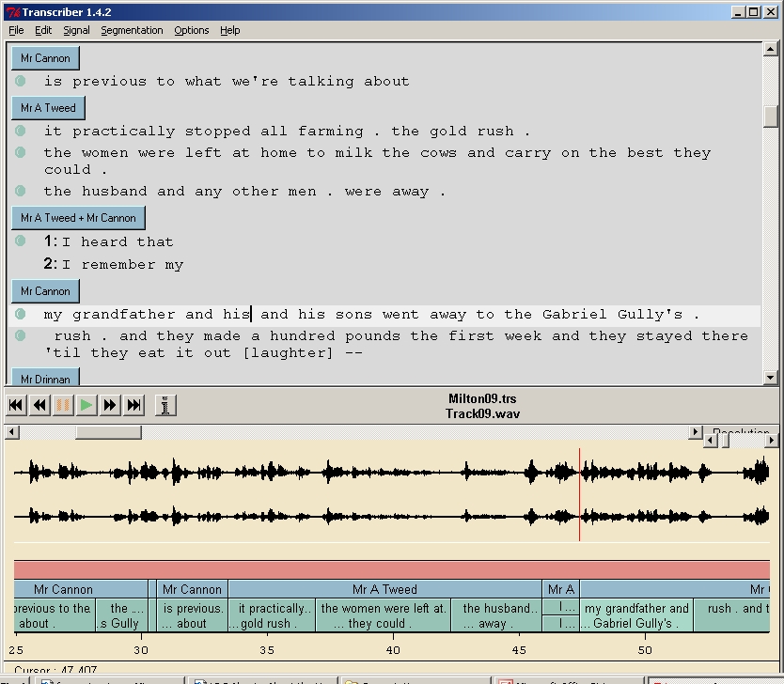Open the Signal menu
This screenshot has height=684, width=784.
76,30
